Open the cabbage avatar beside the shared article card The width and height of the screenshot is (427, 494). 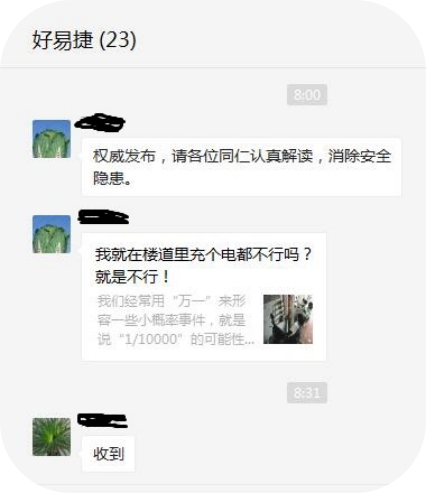point(52,234)
